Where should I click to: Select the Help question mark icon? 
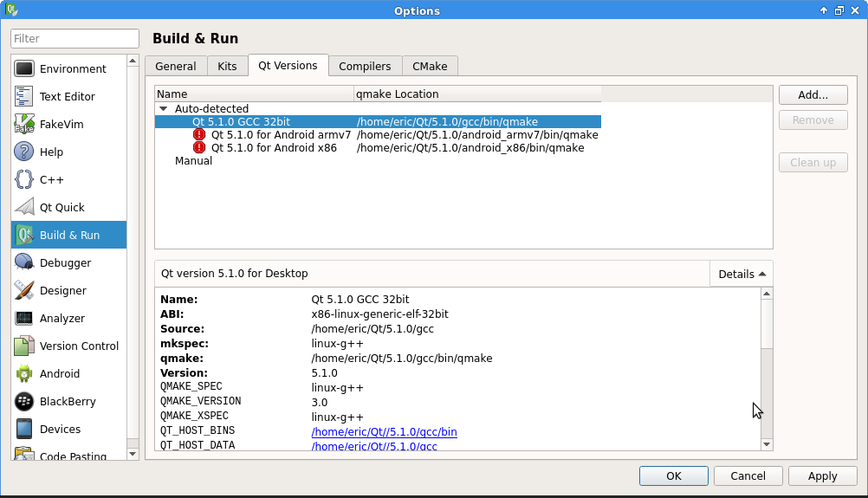(23, 152)
